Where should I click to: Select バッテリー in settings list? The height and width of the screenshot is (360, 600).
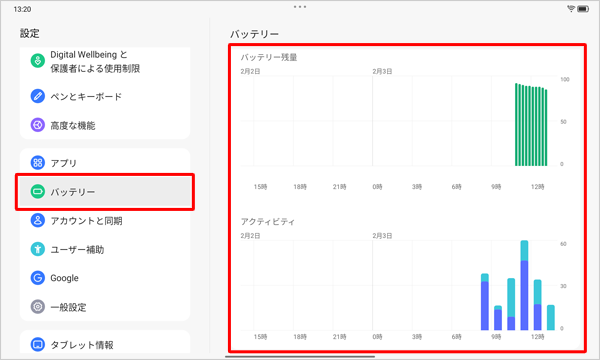pyautogui.click(x=105, y=192)
